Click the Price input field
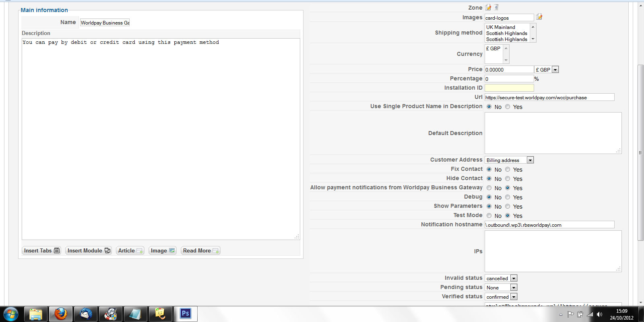 (509, 70)
